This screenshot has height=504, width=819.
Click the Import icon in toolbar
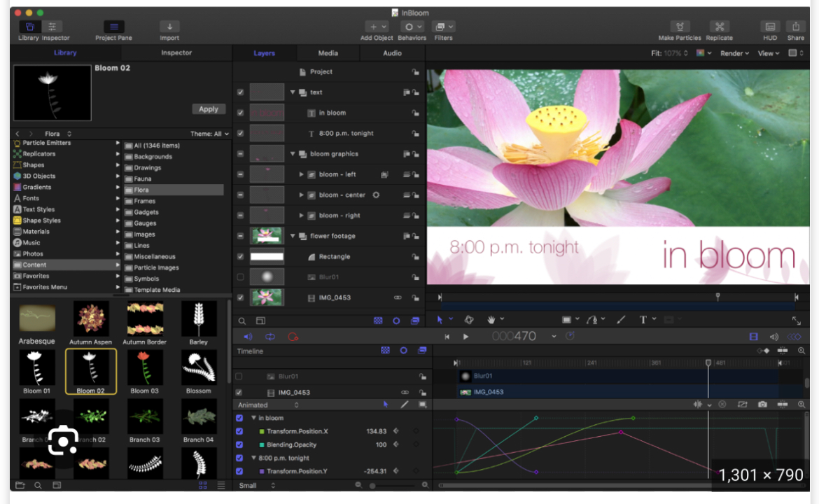coord(169,27)
